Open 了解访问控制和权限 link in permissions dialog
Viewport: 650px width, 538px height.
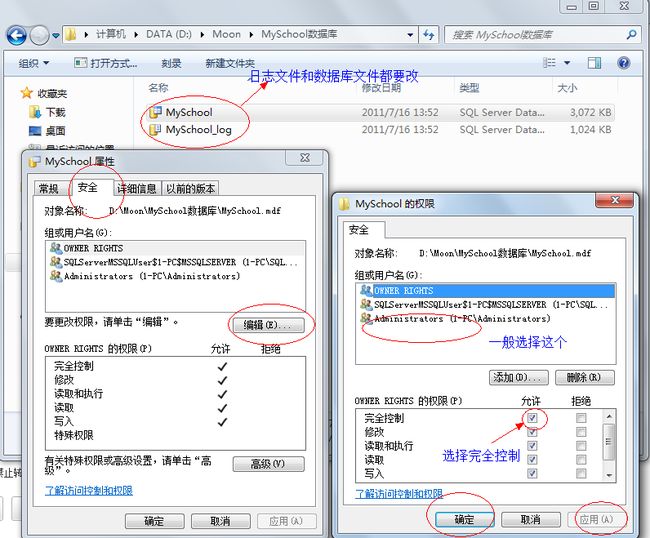tap(399, 494)
